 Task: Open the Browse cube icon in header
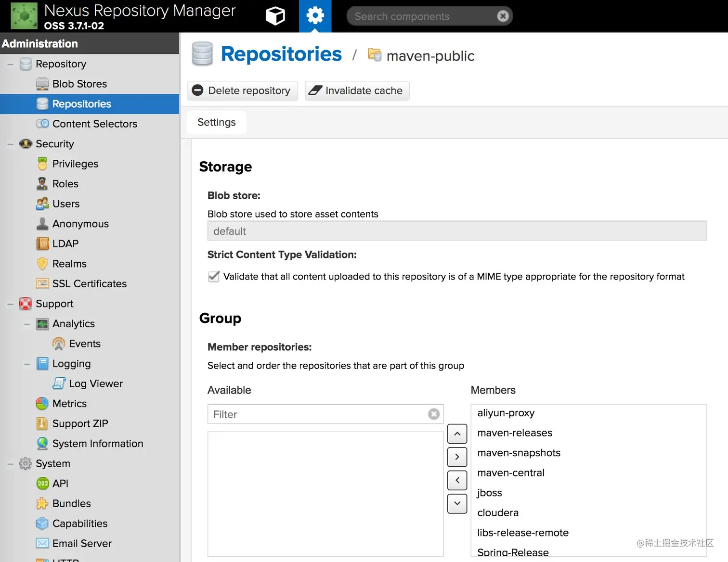pyautogui.click(x=275, y=16)
